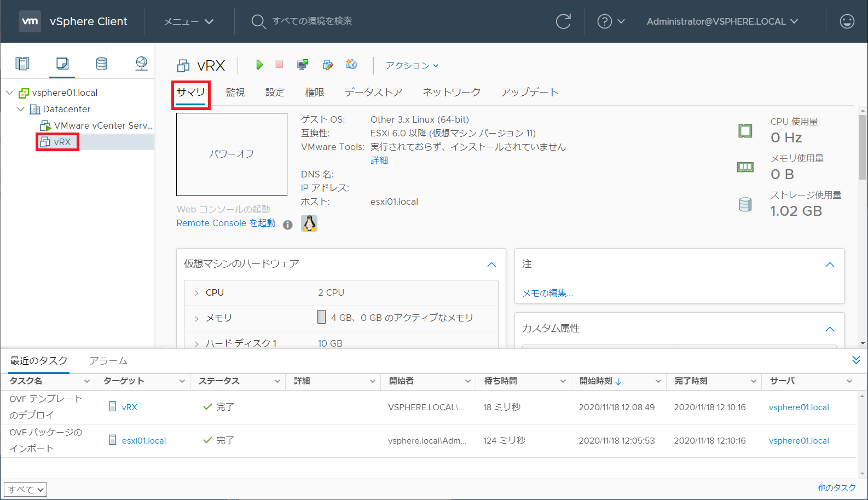868x500 pixels.
Task: Focus the すべての環境を検索 search field
Action: click(x=313, y=21)
